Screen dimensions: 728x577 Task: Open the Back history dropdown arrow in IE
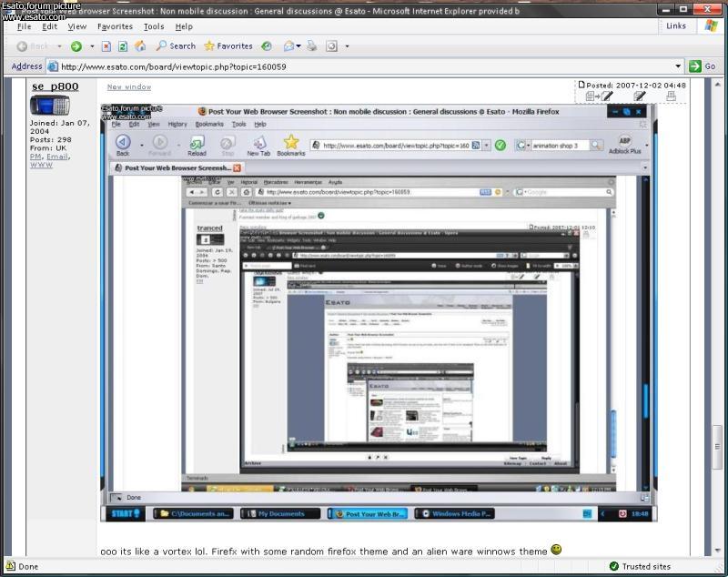coord(59,46)
